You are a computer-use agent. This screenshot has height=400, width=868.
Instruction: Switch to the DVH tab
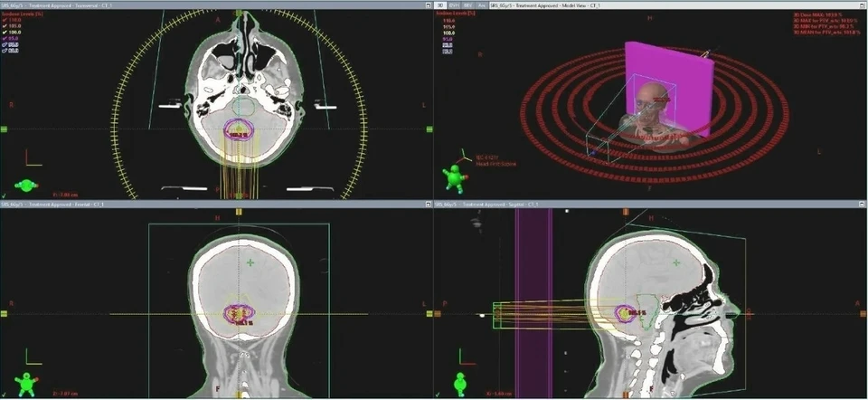click(x=453, y=5)
